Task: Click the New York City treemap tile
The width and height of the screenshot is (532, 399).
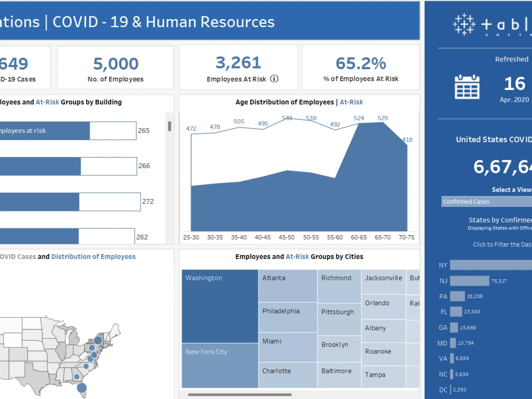Action: point(219,364)
